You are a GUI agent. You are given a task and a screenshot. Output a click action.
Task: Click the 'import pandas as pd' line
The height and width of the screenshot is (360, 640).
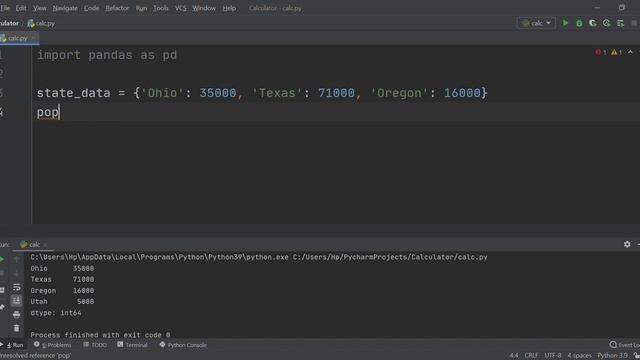107,55
